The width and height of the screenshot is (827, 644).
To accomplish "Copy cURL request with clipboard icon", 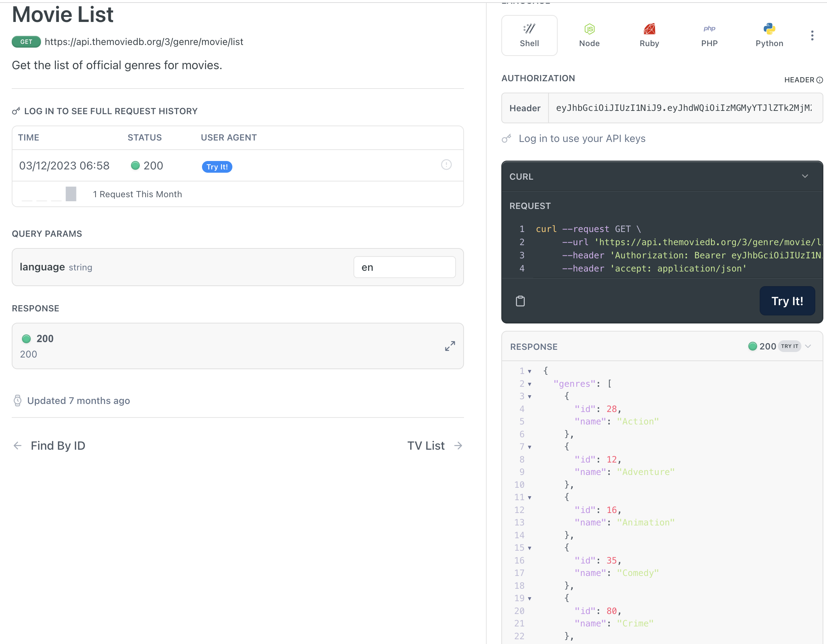I will [520, 301].
